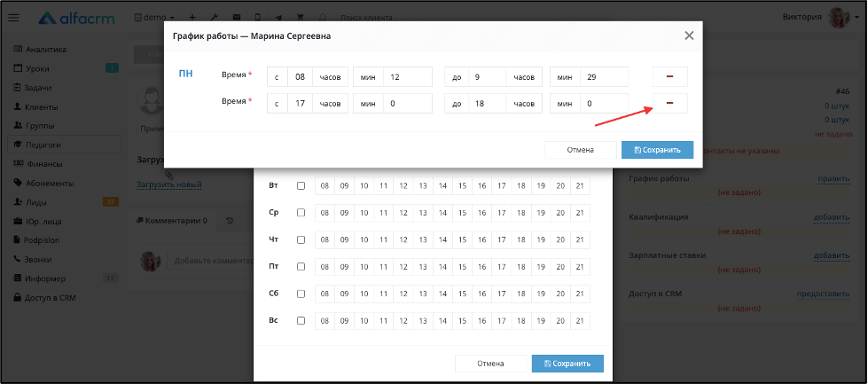
Task: Tick the Вс day checkbox
Action: pos(301,320)
